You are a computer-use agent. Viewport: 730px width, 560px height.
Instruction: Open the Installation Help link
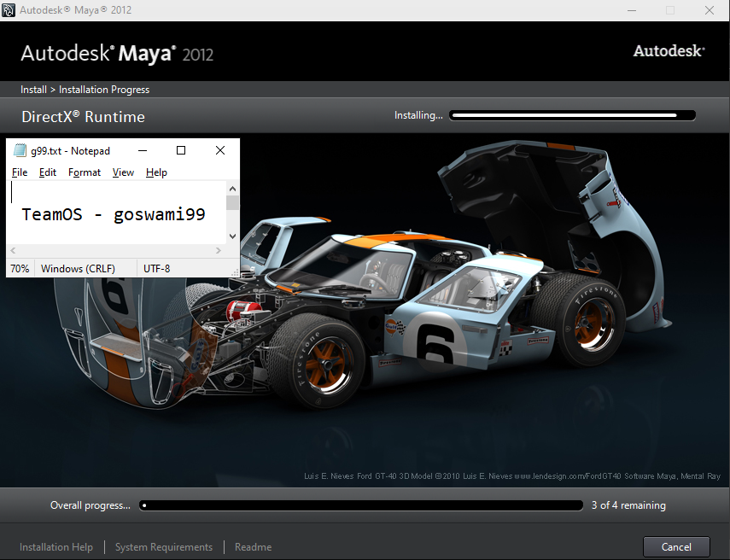pos(56,547)
